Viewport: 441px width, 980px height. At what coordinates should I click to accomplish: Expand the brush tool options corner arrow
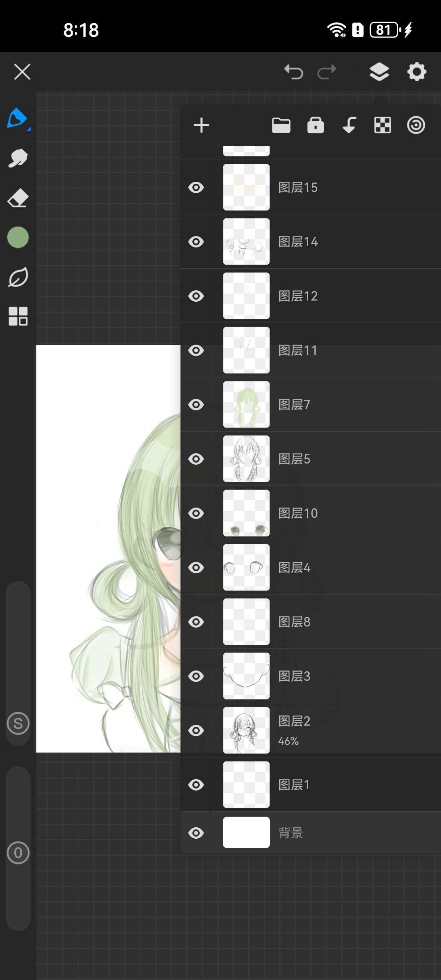pos(29,129)
